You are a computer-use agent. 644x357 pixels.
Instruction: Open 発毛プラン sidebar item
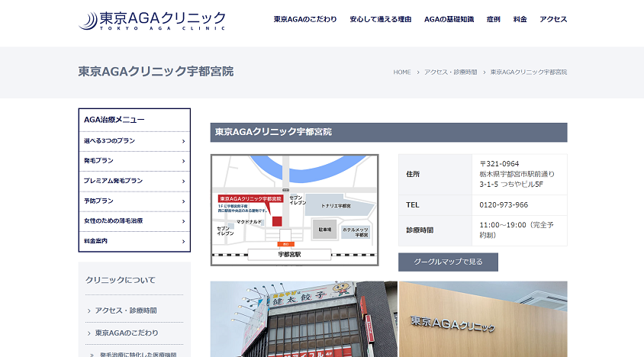coord(134,161)
